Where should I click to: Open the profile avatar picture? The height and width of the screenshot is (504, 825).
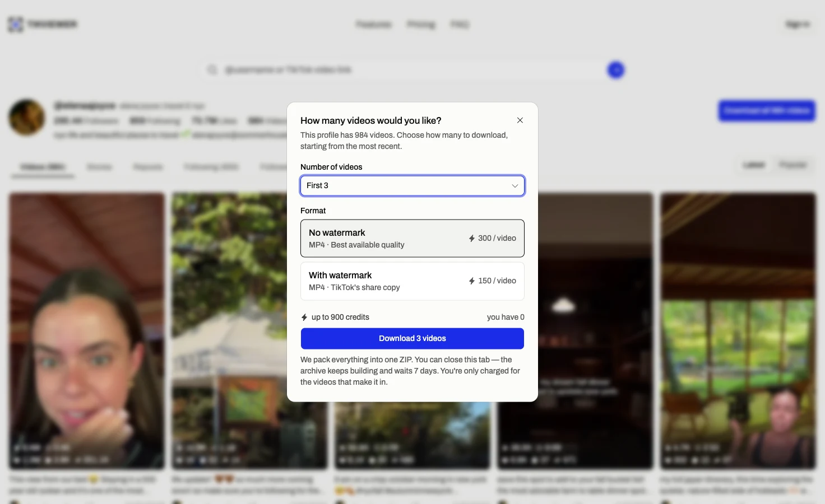click(26, 118)
